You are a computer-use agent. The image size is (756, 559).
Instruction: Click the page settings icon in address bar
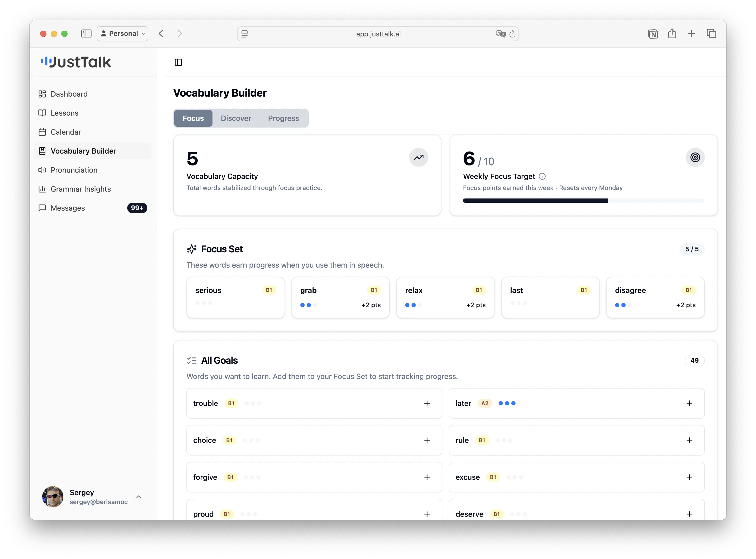(x=244, y=34)
